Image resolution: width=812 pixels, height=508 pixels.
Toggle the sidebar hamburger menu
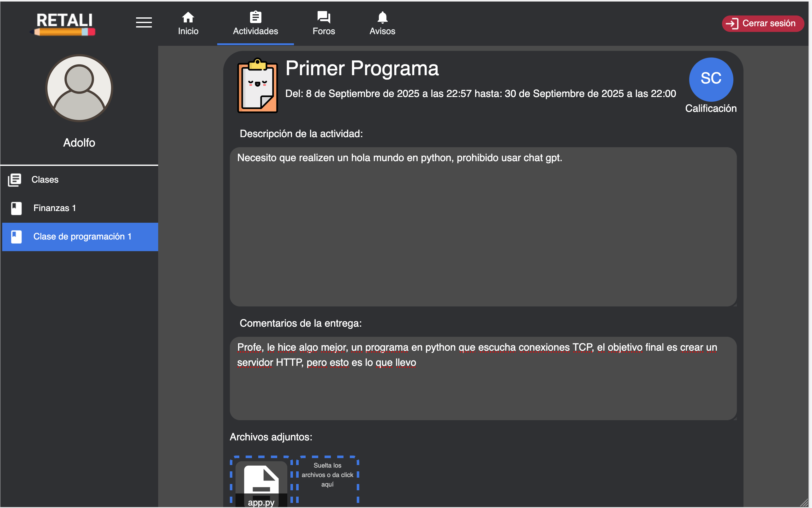coord(144,22)
